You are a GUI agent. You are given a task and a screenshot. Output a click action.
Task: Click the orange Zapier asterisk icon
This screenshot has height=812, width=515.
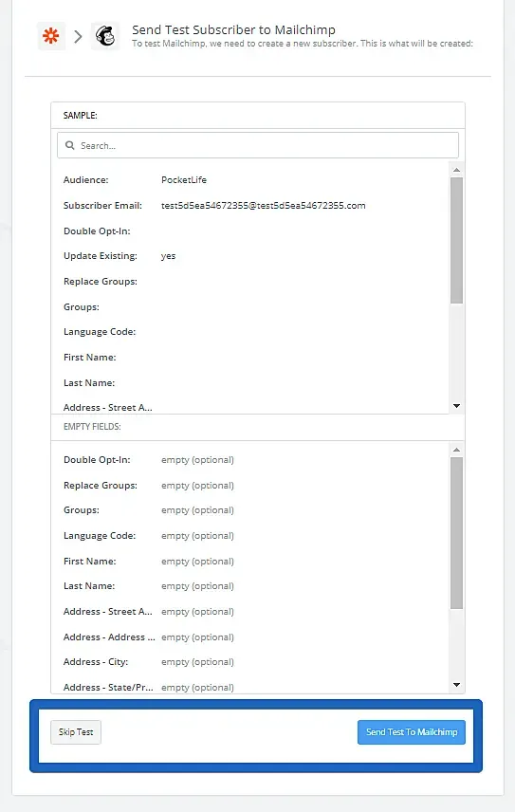pos(51,36)
